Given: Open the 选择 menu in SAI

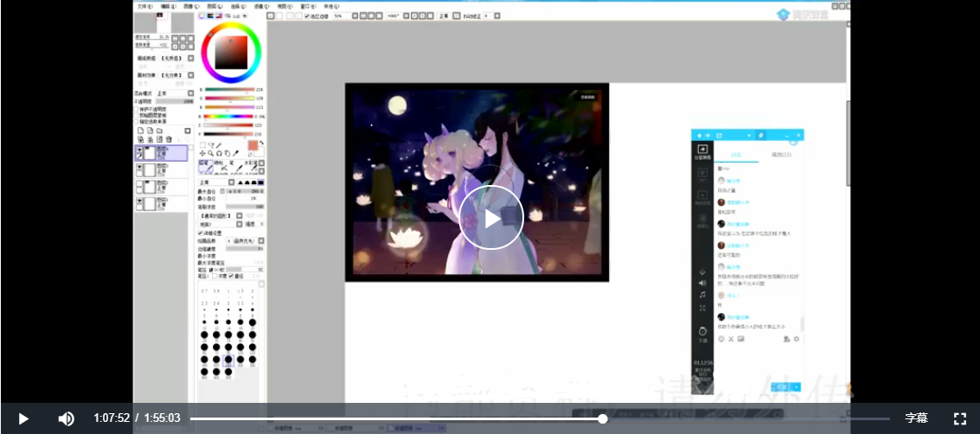Looking at the screenshot, I should (x=238, y=6).
